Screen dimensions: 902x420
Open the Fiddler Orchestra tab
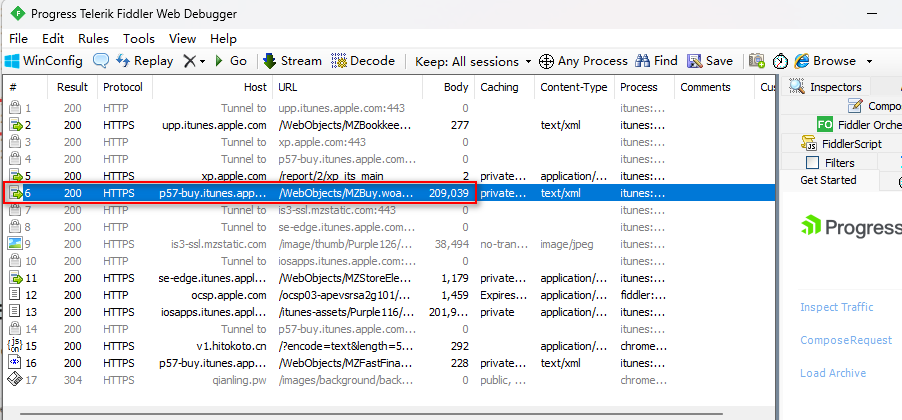click(859, 124)
